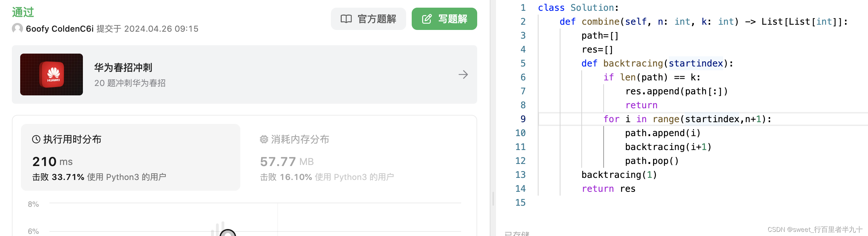Click the memory chip icon beside 消耗内存分布

pyautogui.click(x=264, y=139)
